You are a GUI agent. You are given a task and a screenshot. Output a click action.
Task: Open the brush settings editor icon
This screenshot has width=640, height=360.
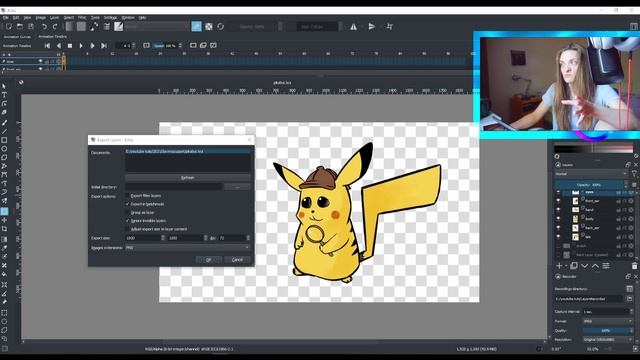click(107, 27)
